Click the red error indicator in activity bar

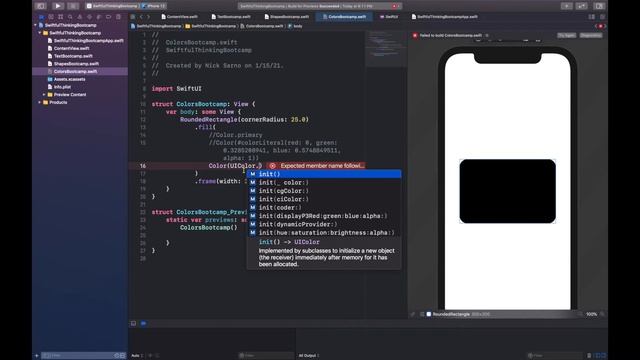tap(394, 6)
